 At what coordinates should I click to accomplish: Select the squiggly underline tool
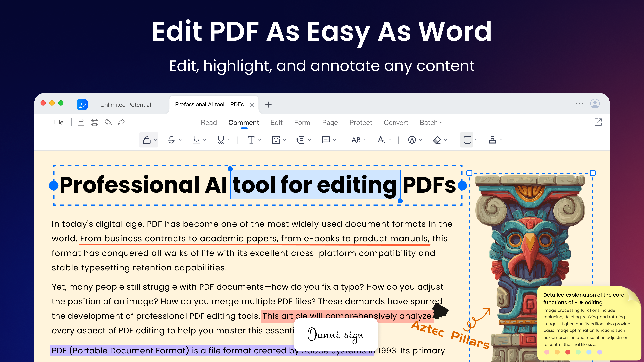[221, 140]
